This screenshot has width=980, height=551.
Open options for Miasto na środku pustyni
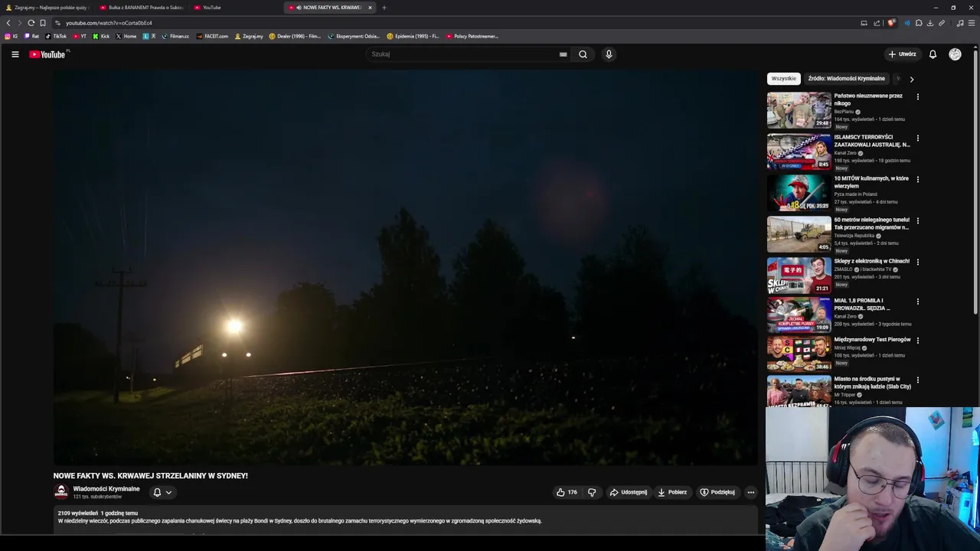tap(917, 380)
